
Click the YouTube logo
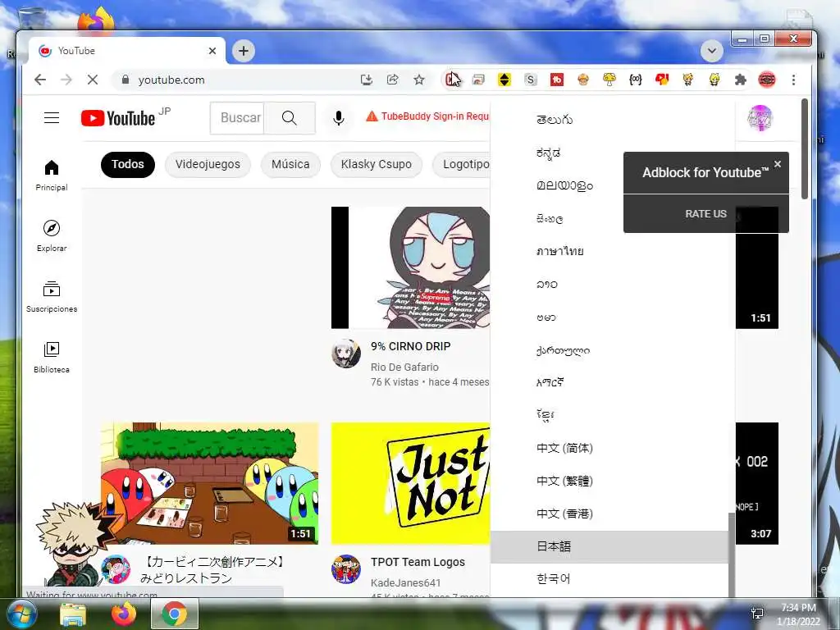tap(118, 118)
